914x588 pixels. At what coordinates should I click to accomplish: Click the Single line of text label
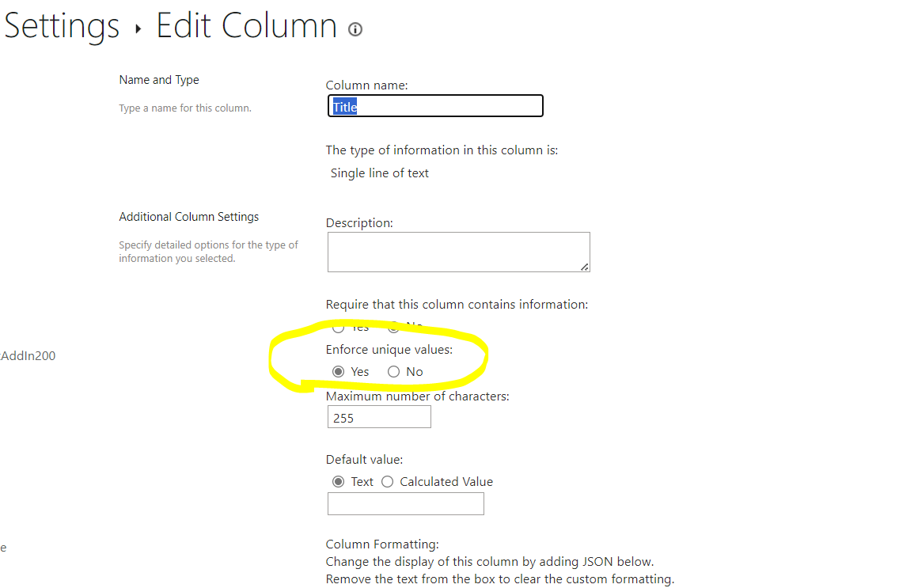(379, 173)
